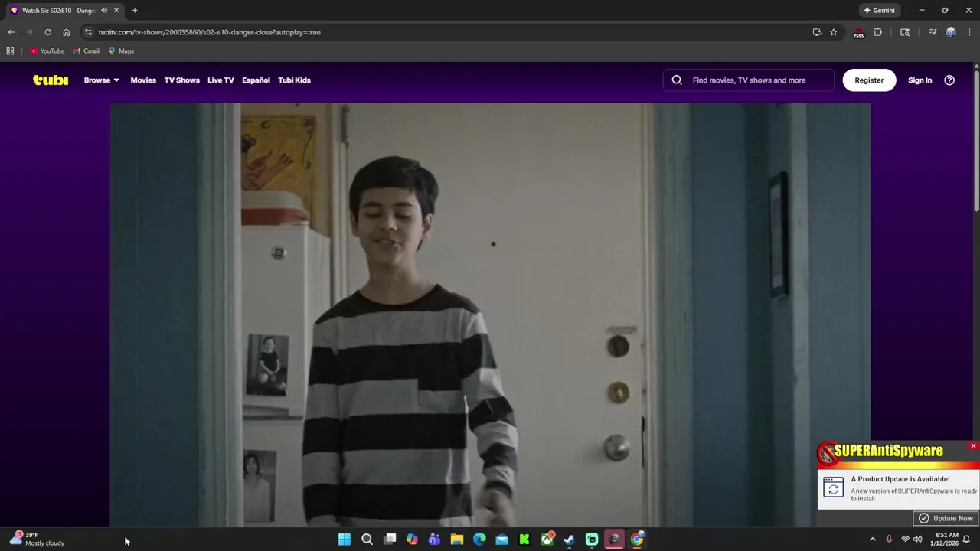Open the Xbox app on the taskbar
This screenshot has height=551, width=980.
pos(547,540)
